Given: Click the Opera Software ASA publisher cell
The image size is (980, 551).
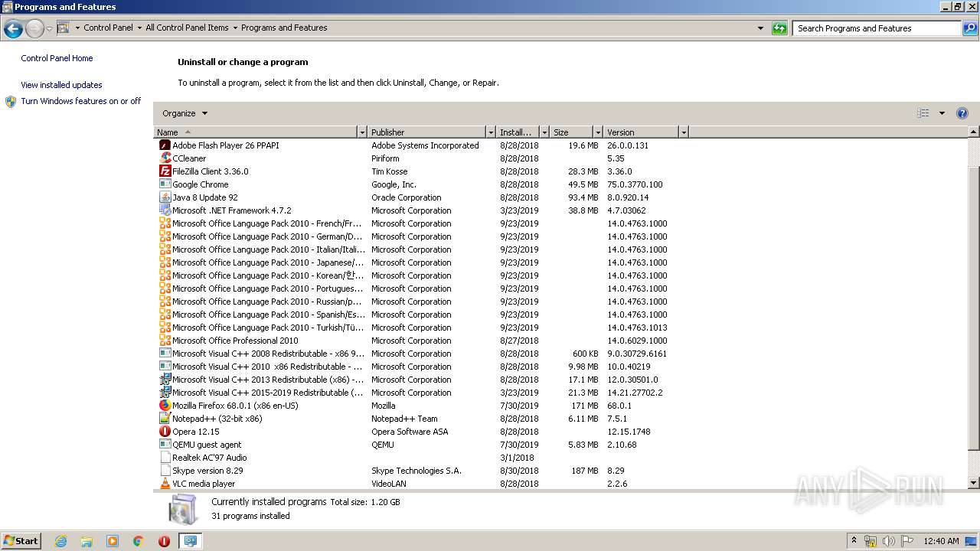Looking at the screenshot, I should point(410,432).
